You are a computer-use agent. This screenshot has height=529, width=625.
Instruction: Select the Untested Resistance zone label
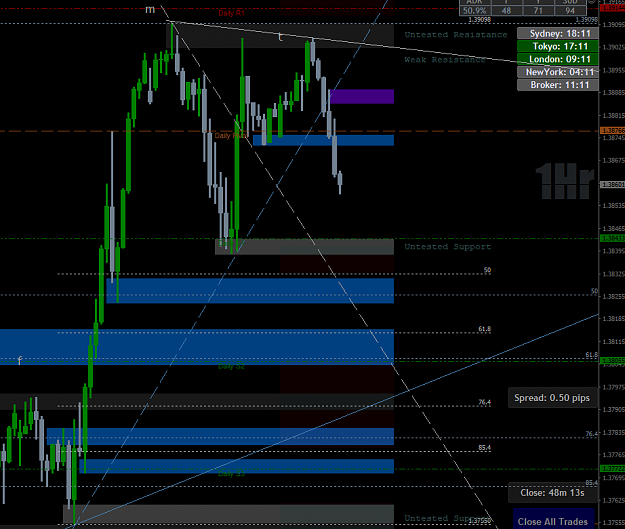(x=456, y=35)
